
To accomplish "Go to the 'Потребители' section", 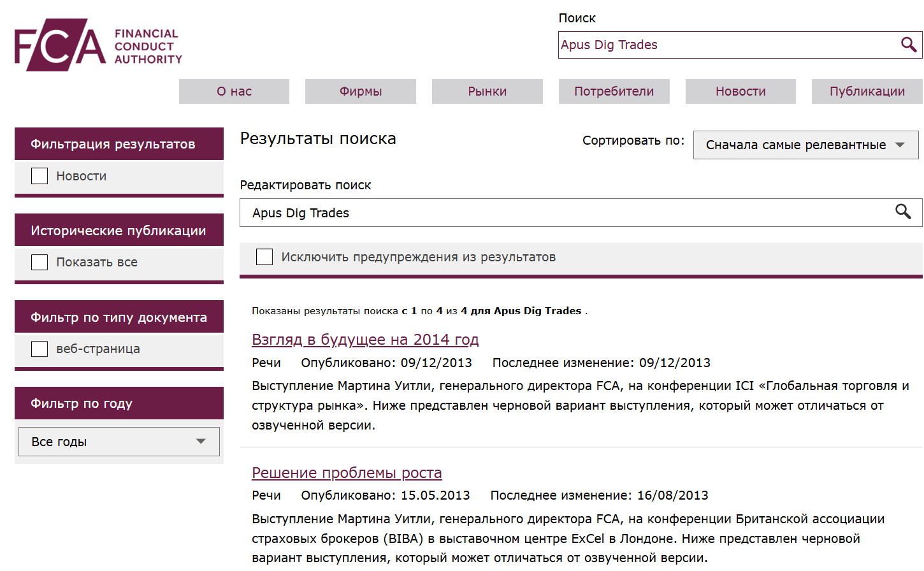I will (x=614, y=91).
